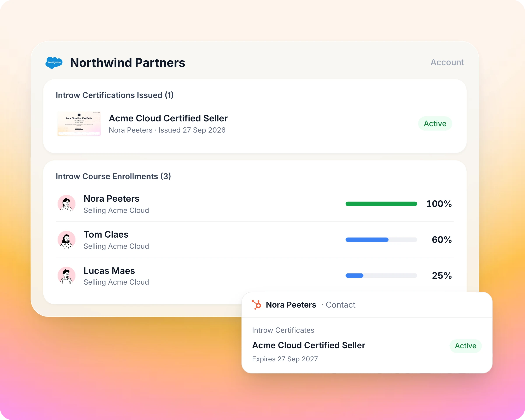Click Selling Acme Cloud under Nora Peeters
The width and height of the screenshot is (525, 420).
tap(116, 210)
